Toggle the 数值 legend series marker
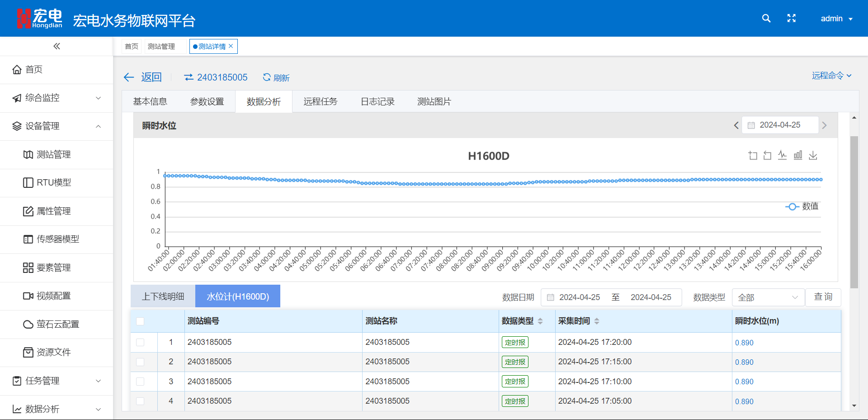The image size is (868, 420). coord(792,206)
